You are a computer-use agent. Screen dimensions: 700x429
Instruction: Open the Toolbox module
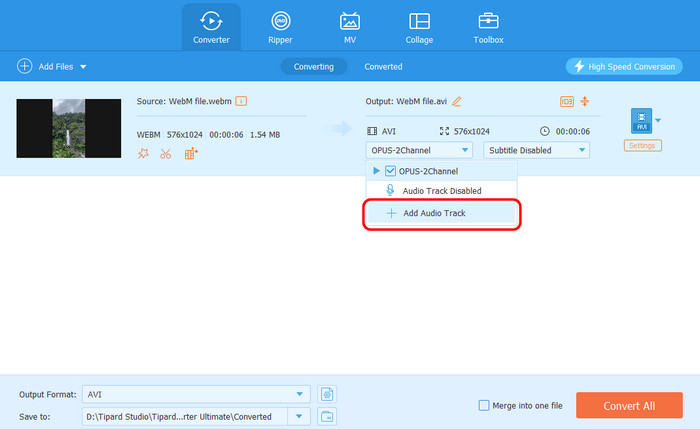(488, 27)
